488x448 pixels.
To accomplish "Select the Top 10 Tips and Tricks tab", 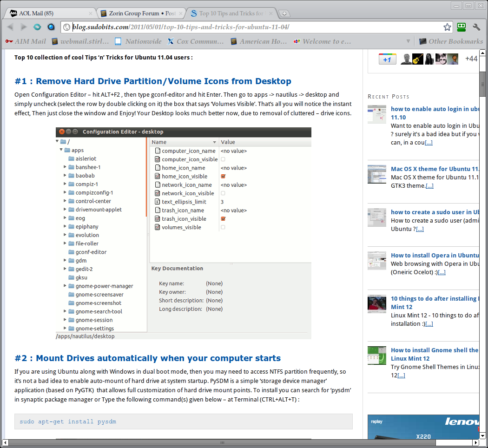I will [232, 13].
